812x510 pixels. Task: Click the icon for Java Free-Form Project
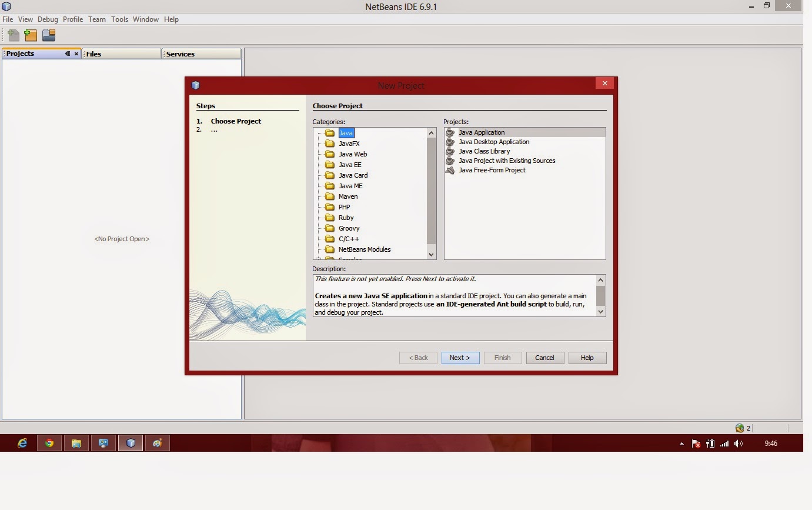(450, 170)
